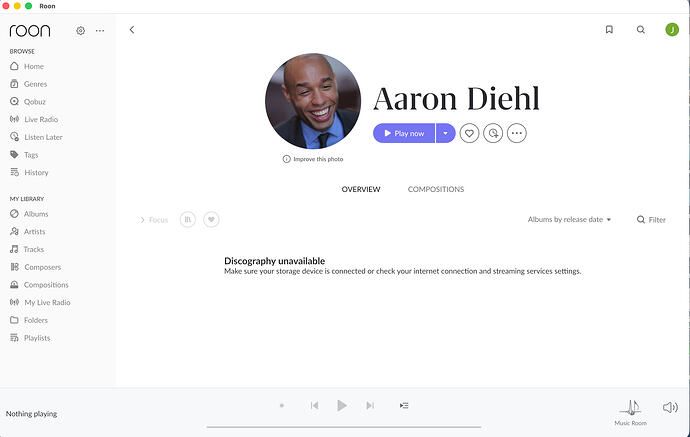
Task: Open Folders in My Library
Action: tap(29, 320)
